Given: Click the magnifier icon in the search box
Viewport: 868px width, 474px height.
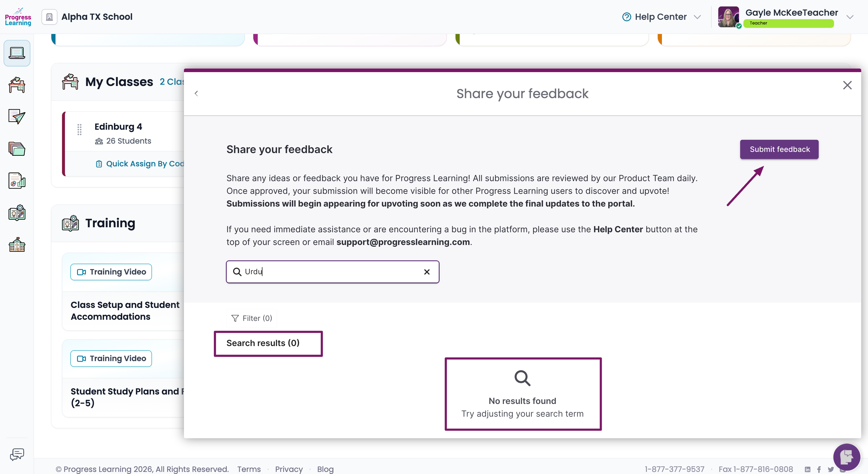Looking at the screenshot, I should [x=237, y=272].
